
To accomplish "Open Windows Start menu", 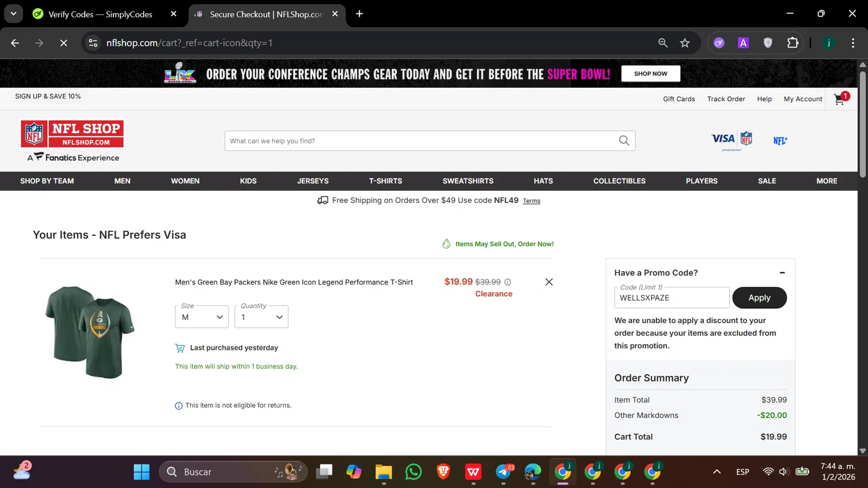I will click(x=142, y=472).
